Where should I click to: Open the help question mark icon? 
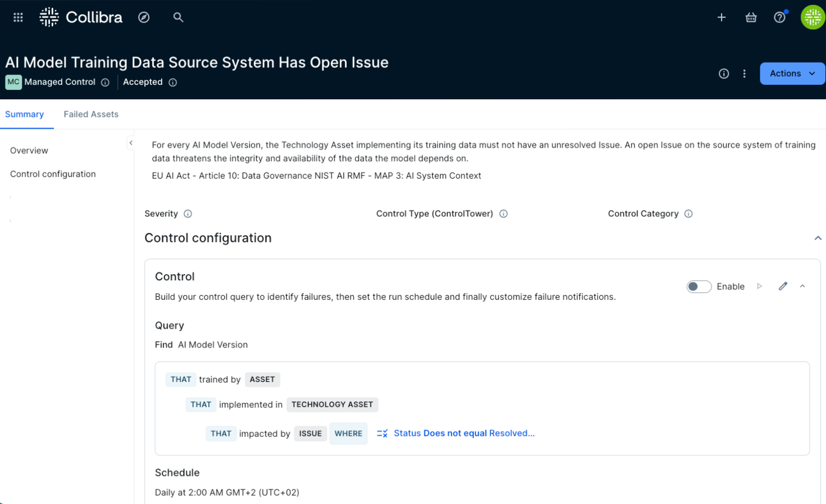[780, 17]
